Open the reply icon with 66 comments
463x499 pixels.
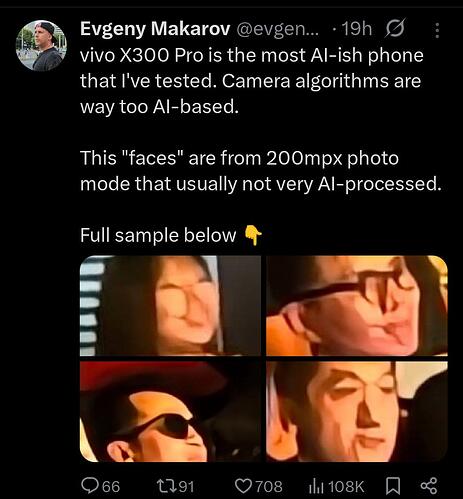(90, 486)
